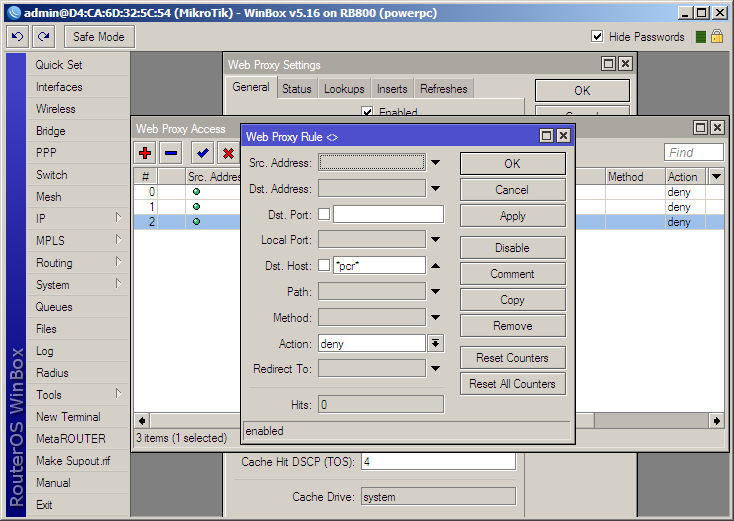The image size is (734, 521).
Task: Click the red plus add rule icon
Action: 145,153
